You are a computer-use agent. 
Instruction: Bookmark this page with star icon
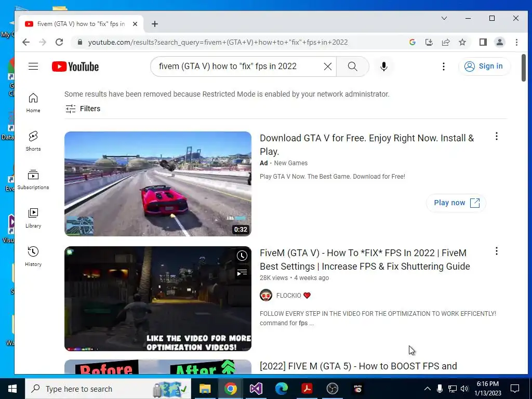tap(462, 42)
